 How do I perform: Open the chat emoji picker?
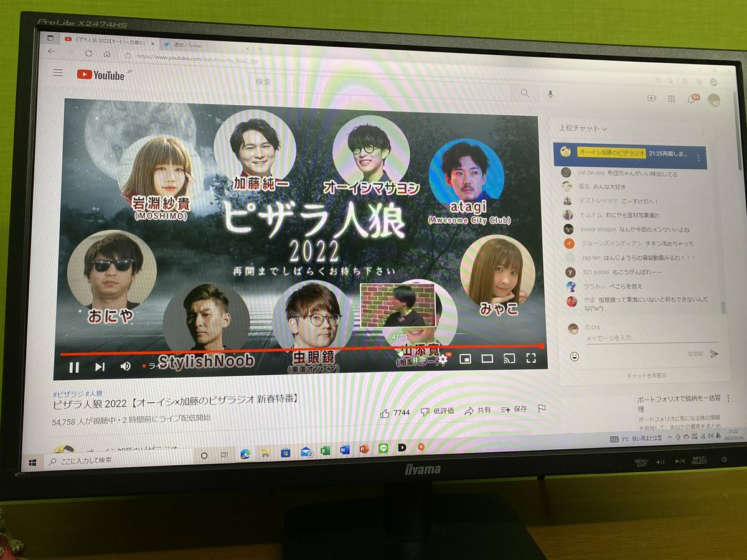574,356
